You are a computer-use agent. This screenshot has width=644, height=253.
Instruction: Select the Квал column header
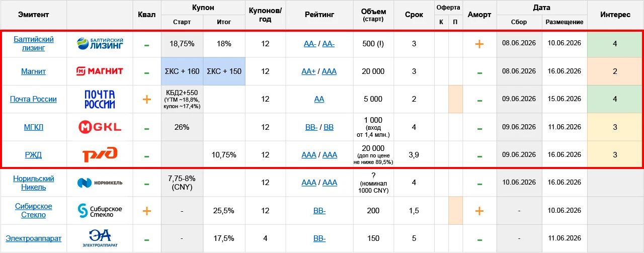pyautogui.click(x=146, y=15)
